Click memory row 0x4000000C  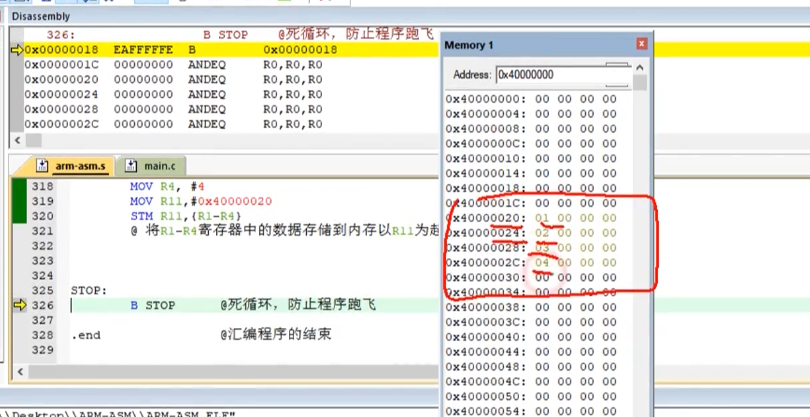coord(531,144)
